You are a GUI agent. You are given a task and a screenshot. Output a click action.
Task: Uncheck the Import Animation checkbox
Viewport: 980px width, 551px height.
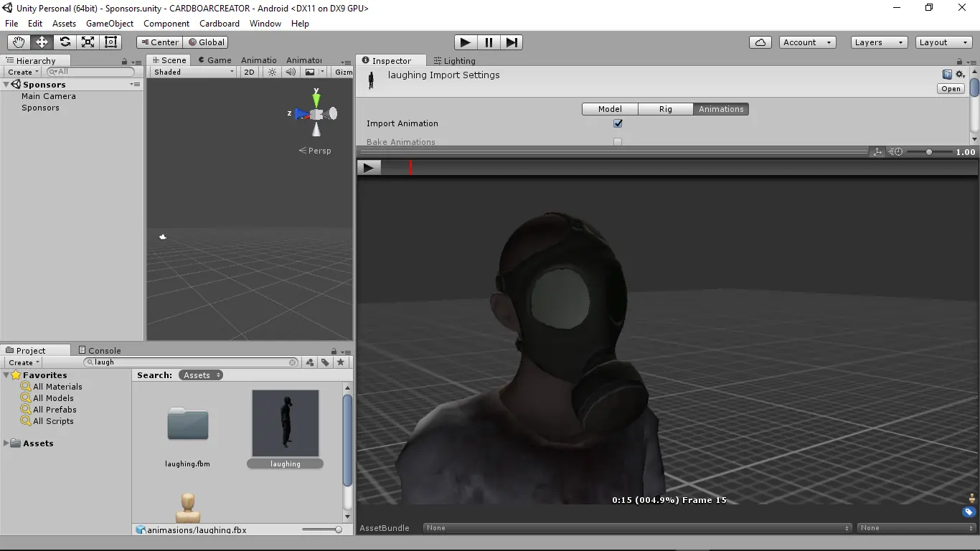tap(618, 123)
